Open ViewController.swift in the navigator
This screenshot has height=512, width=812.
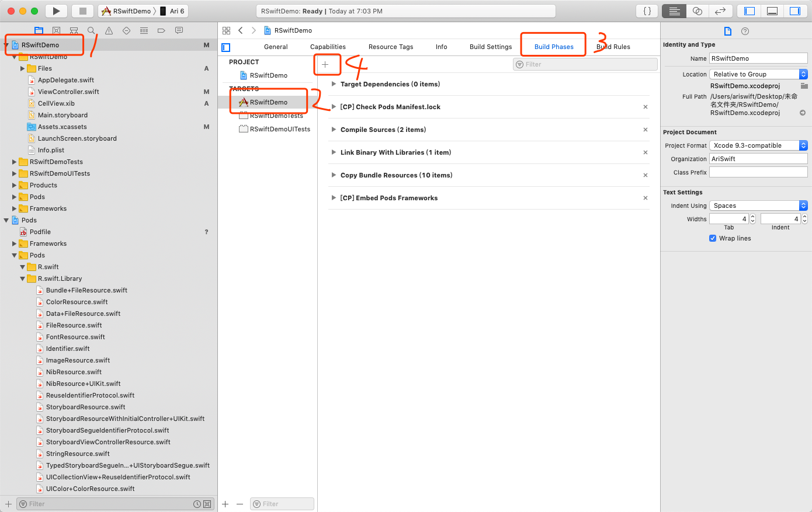(68, 92)
